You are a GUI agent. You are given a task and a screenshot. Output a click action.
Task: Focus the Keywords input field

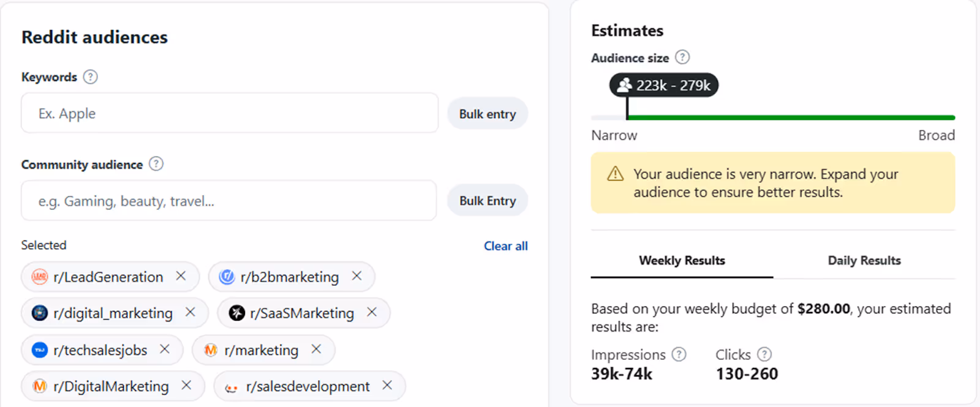230,113
